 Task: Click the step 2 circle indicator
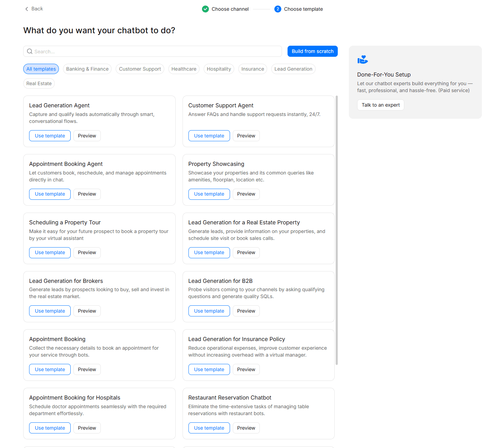point(278,9)
